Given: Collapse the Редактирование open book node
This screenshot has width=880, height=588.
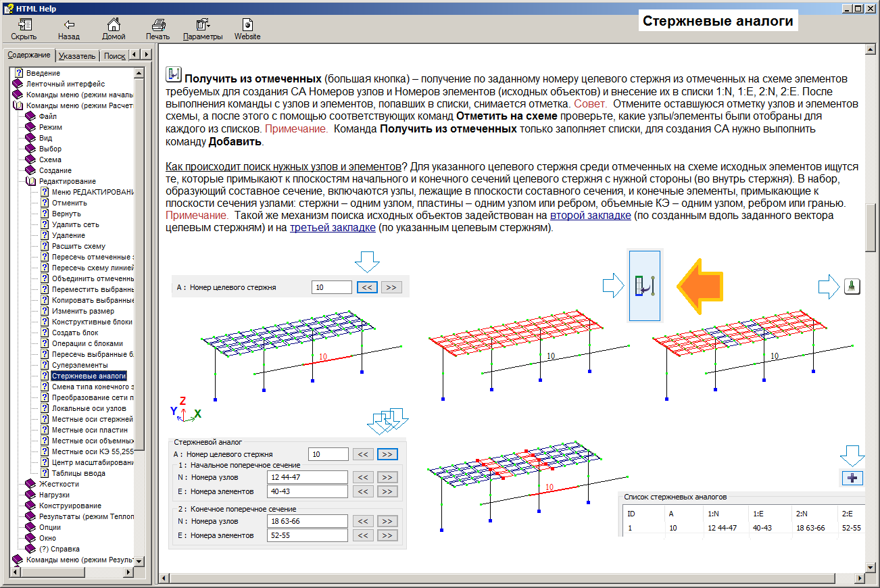Looking at the screenshot, I should pyautogui.click(x=30, y=181).
